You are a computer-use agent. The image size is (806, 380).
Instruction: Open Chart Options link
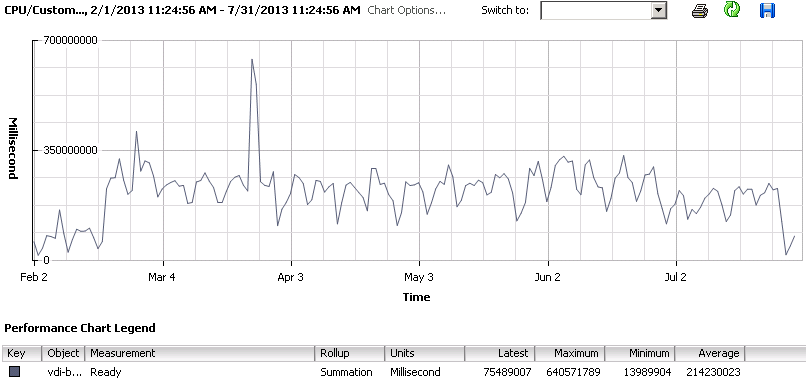(x=407, y=10)
